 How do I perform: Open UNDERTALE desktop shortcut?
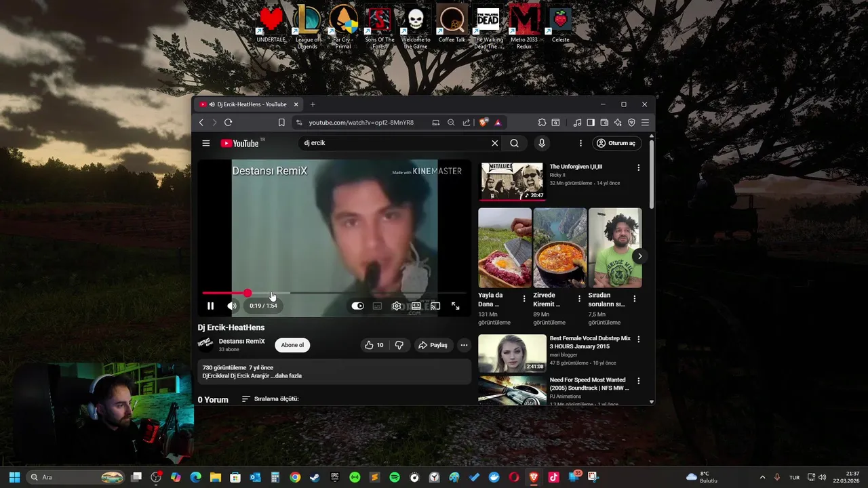[271, 25]
